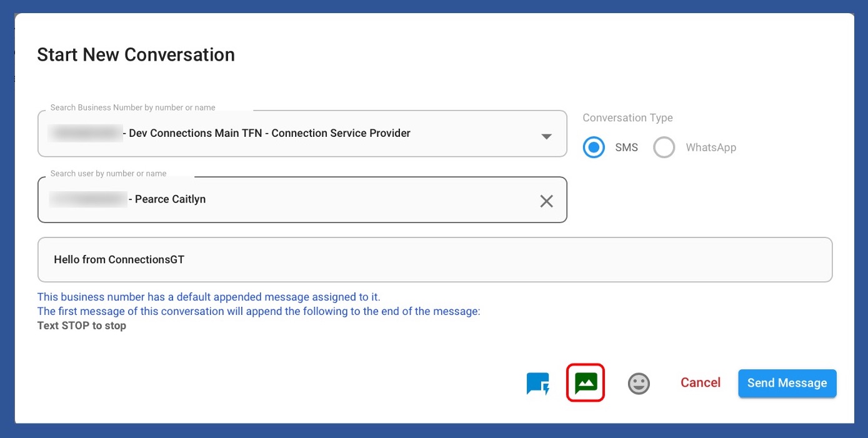Click the Start New Conversation heading
868x438 pixels.
[x=136, y=55]
